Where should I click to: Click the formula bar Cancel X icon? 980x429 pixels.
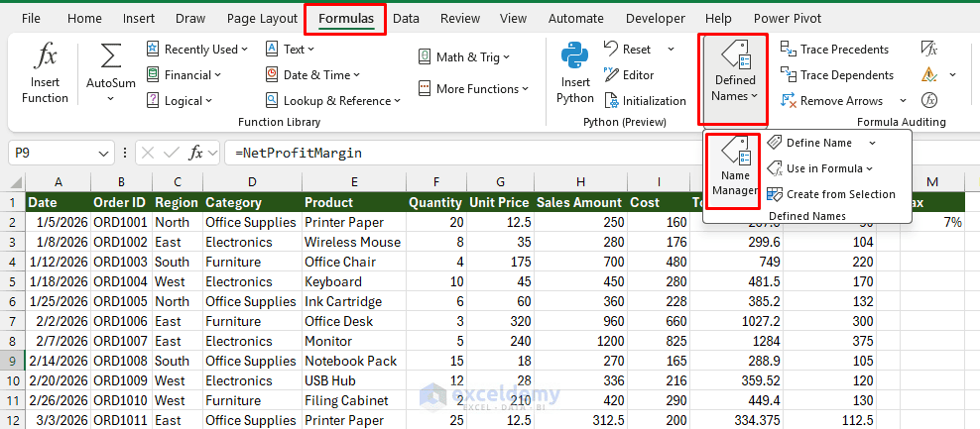pos(148,153)
